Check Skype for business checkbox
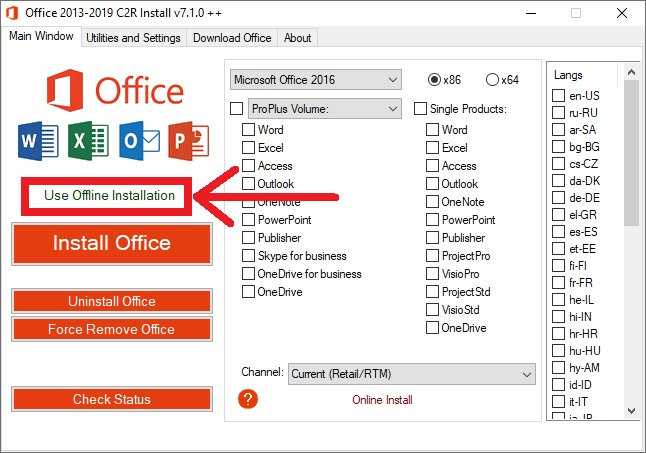 [248, 256]
